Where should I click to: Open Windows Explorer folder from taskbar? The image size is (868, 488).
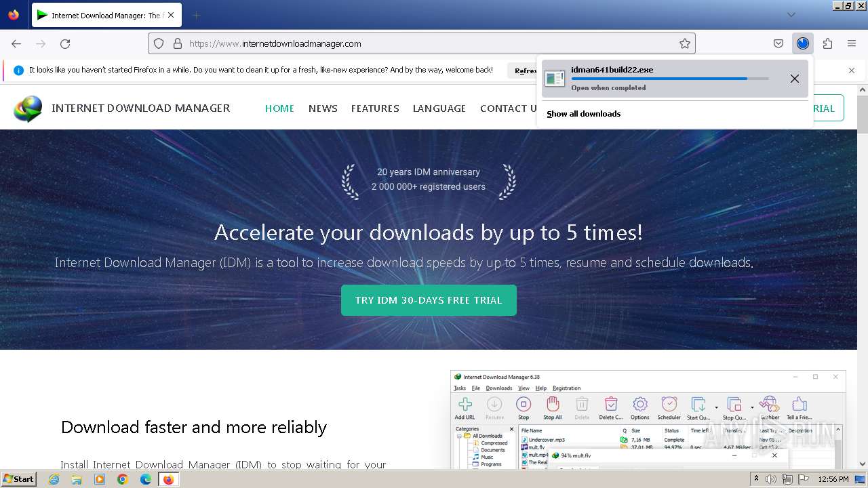point(77,479)
